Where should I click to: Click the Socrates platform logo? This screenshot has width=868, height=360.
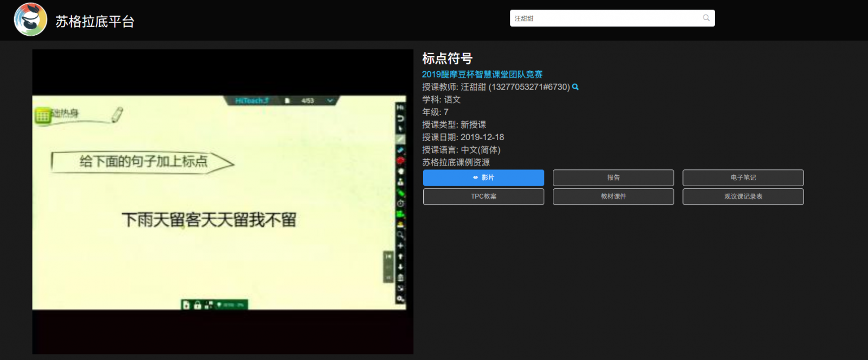pyautogui.click(x=30, y=20)
